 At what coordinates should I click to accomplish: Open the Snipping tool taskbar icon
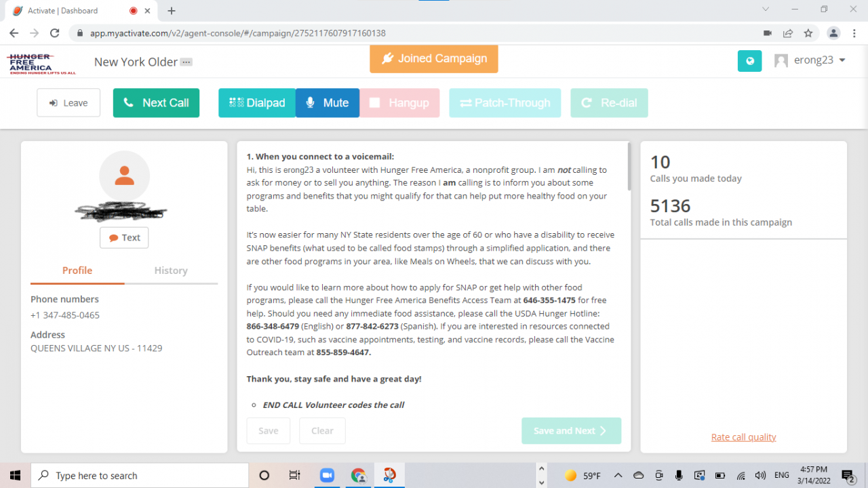coord(389,475)
